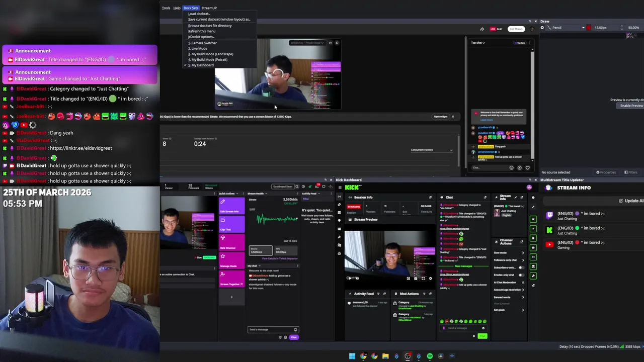Screen dimensions: 644x362
Task: Open YouTube chat more options menu
Action: pyautogui.click(x=529, y=43)
